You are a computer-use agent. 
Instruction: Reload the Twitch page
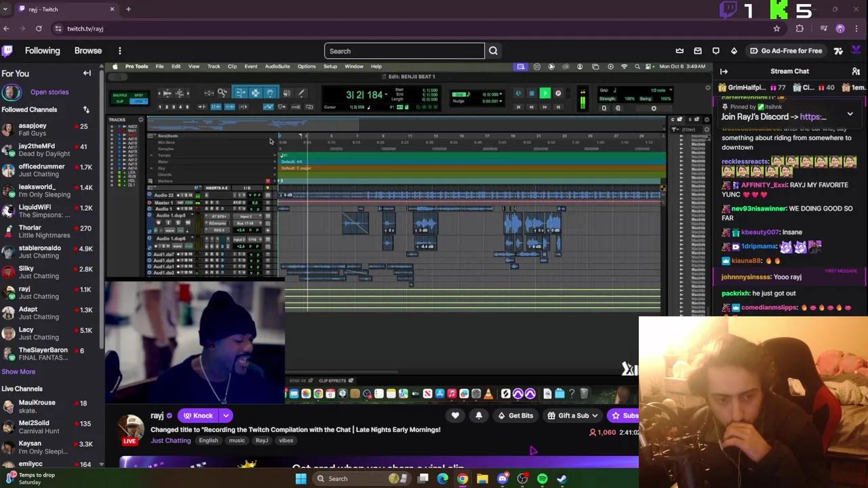click(39, 28)
